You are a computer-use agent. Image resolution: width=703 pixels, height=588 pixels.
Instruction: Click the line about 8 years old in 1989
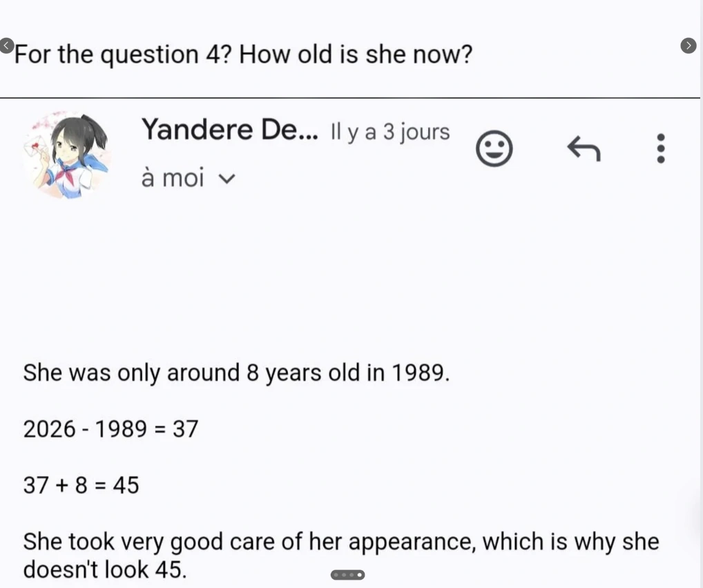[x=236, y=373]
